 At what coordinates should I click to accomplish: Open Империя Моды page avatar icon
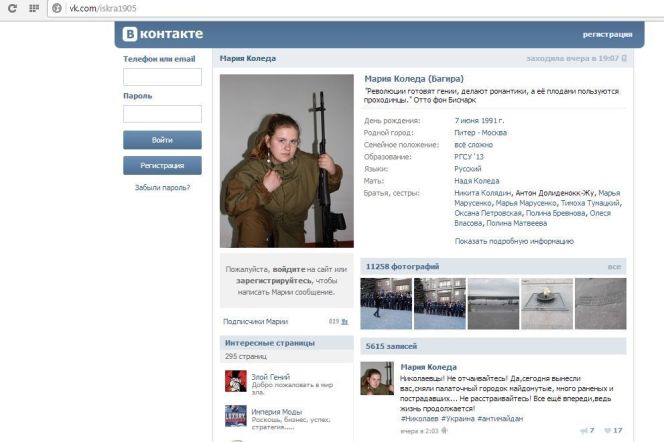235,415
